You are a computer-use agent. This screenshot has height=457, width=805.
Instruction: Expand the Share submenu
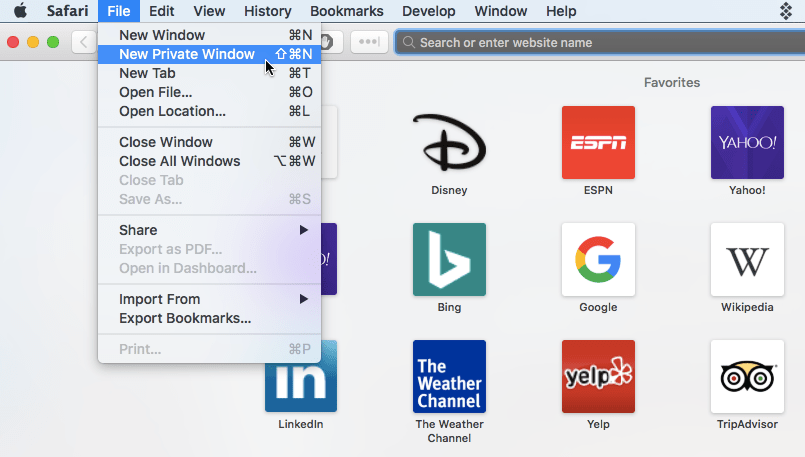point(209,230)
